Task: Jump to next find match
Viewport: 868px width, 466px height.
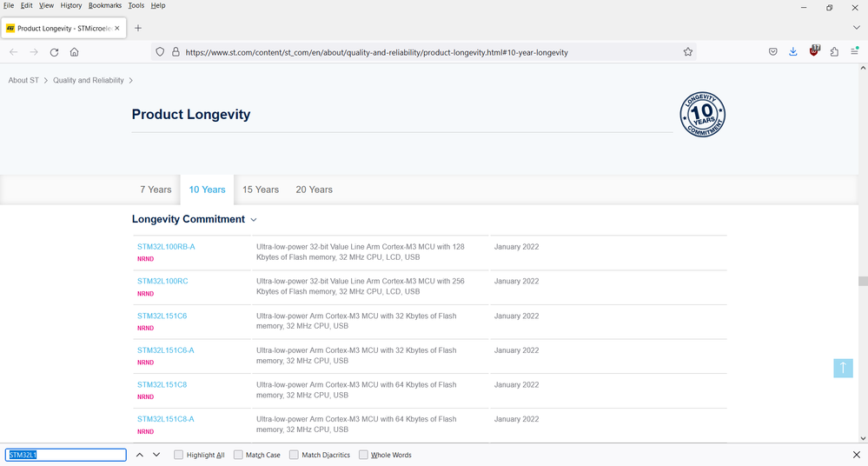Action: coord(156,455)
